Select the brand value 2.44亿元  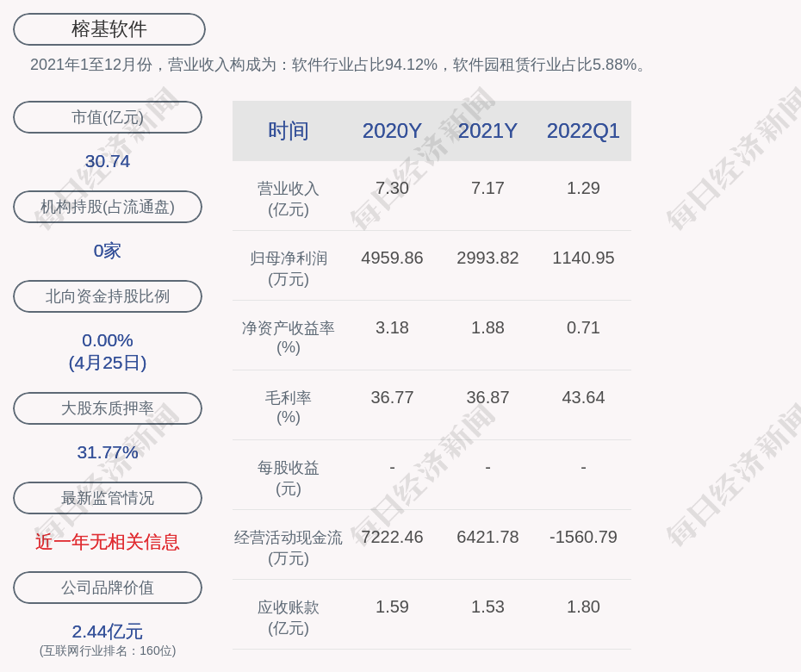click(108, 632)
